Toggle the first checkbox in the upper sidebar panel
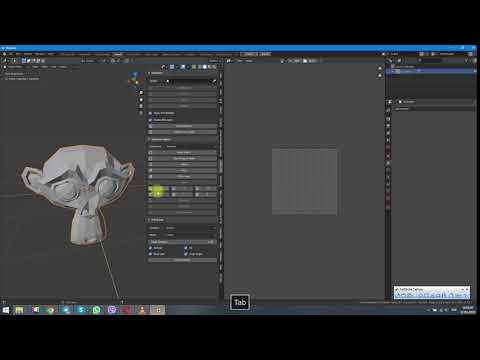The height and width of the screenshot is (360, 480). point(150,113)
